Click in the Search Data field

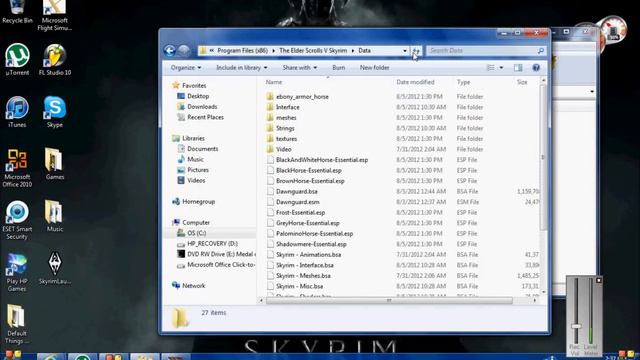point(482,51)
